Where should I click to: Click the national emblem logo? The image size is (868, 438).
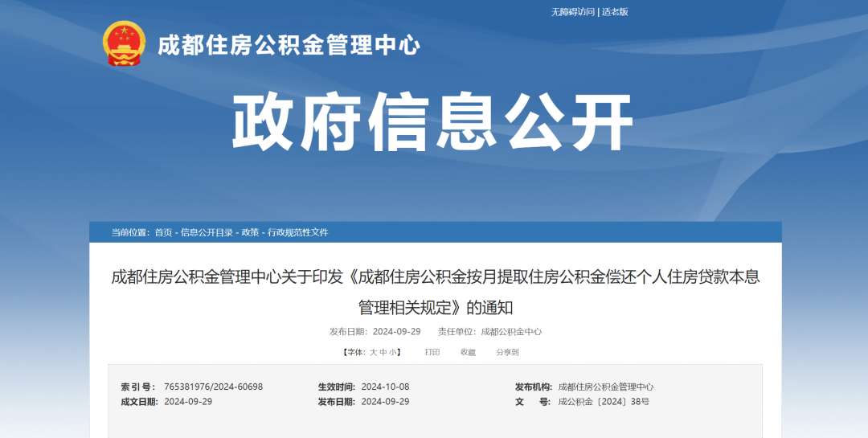point(125,43)
